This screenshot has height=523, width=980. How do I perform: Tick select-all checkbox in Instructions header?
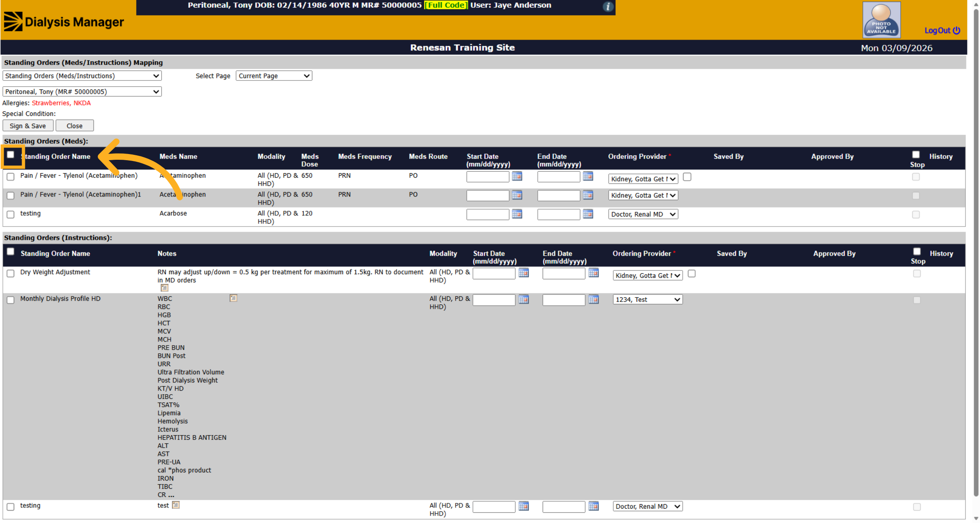tap(11, 251)
